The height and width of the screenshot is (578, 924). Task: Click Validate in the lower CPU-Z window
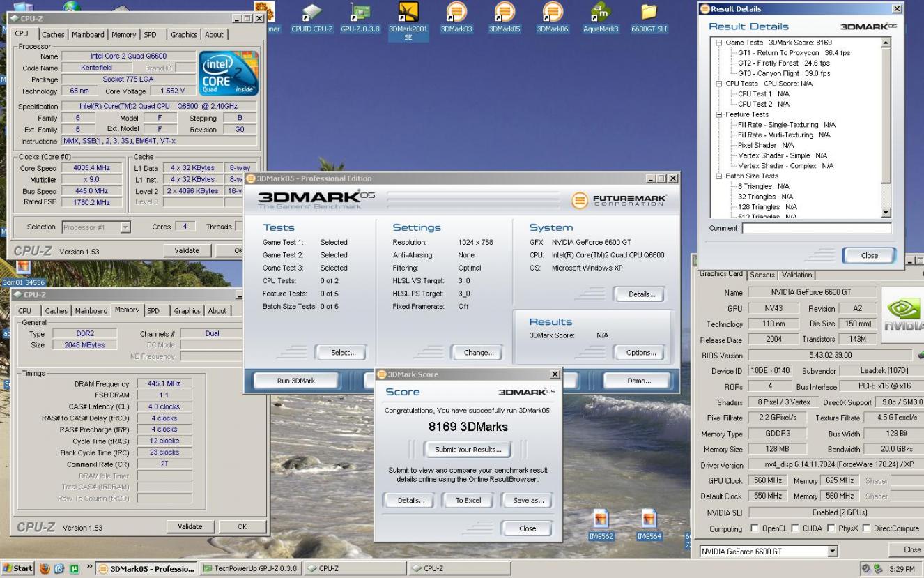[x=190, y=527]
